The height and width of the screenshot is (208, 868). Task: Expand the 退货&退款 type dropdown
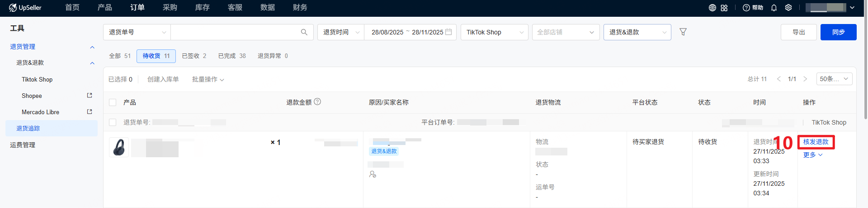[637, 32]
